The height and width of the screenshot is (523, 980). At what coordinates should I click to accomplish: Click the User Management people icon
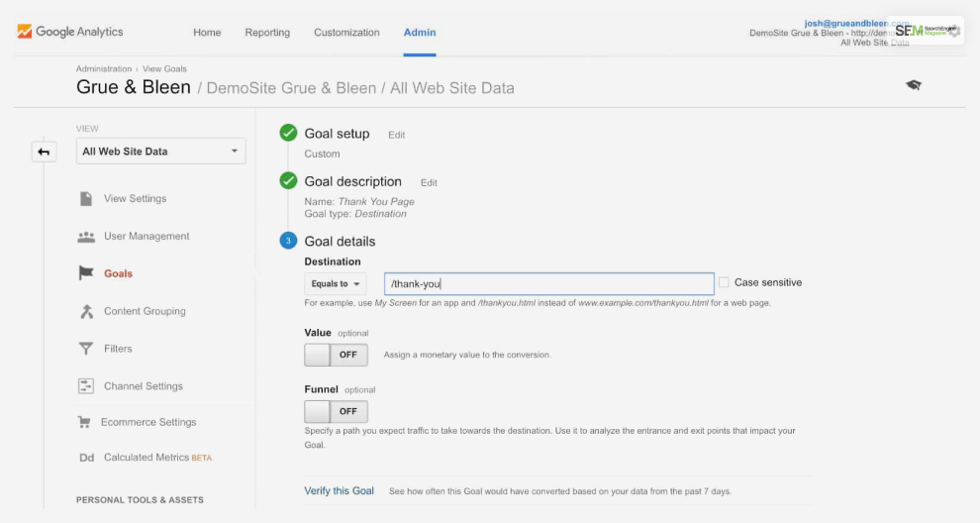[86, 237]
